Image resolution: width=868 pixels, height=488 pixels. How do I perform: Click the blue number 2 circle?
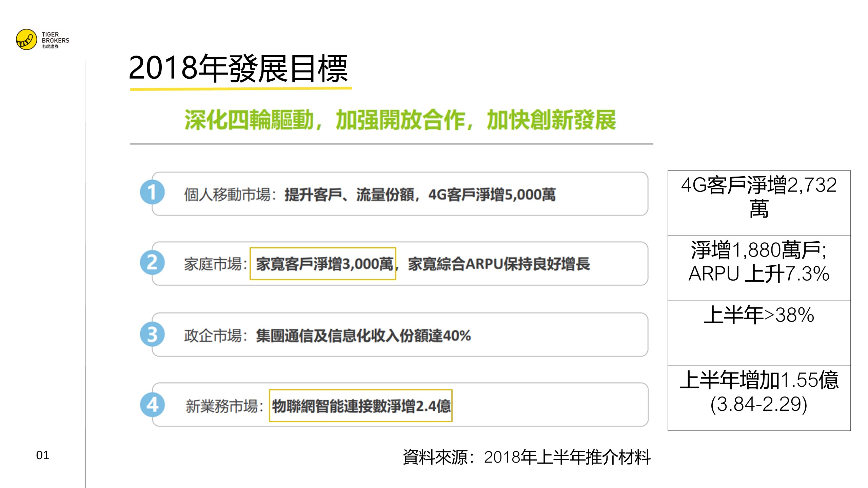(152, 262)
